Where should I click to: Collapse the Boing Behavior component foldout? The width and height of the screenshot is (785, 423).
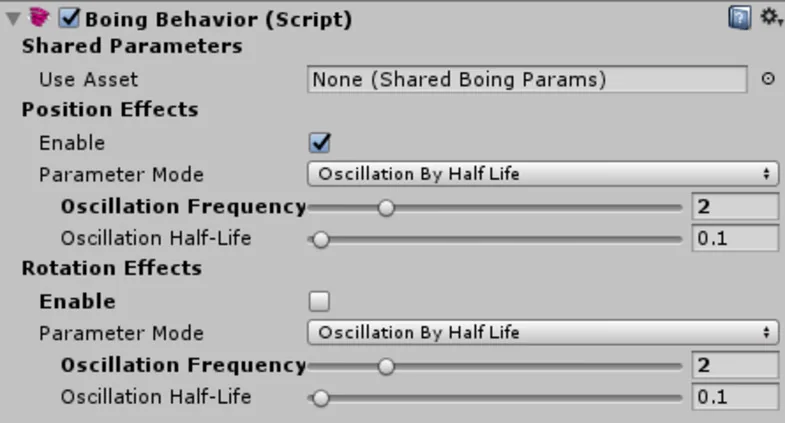[13, 18]
